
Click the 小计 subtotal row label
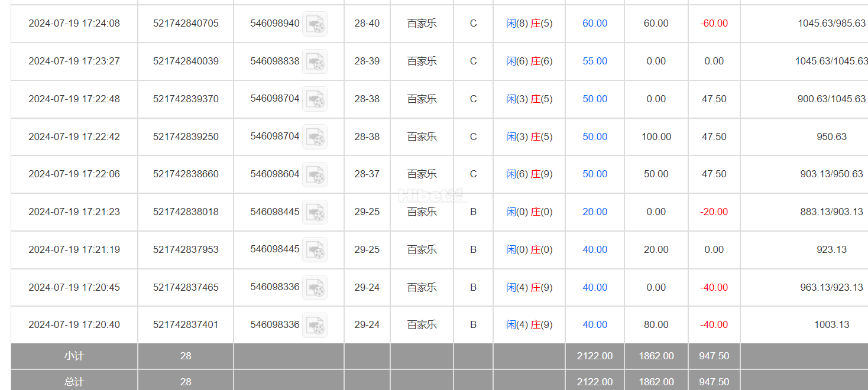click(74, 356)
